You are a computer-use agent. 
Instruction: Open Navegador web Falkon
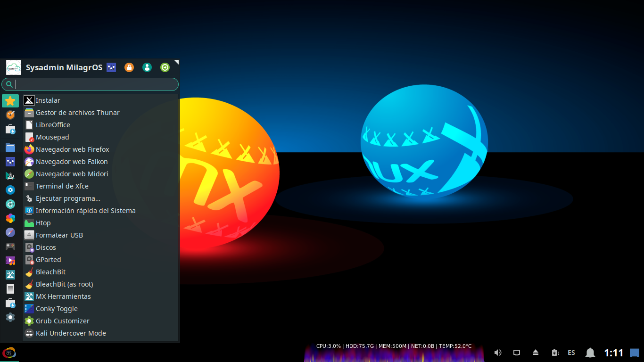(x=72, y=162)
